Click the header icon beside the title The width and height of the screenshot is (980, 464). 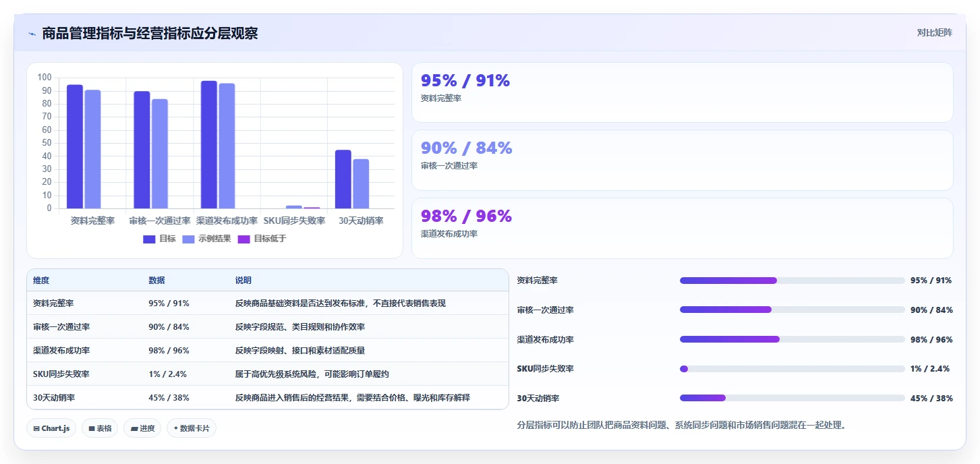point(32,34)
